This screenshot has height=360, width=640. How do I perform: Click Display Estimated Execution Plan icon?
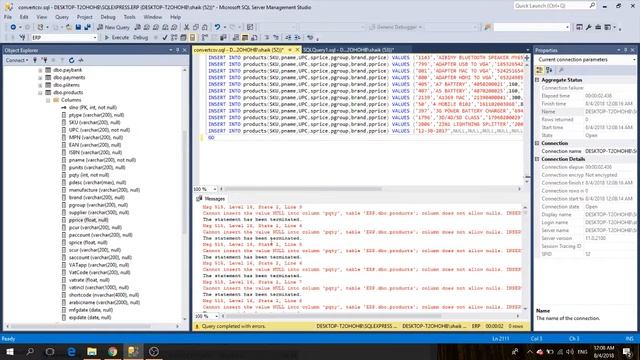pos(174,38)
